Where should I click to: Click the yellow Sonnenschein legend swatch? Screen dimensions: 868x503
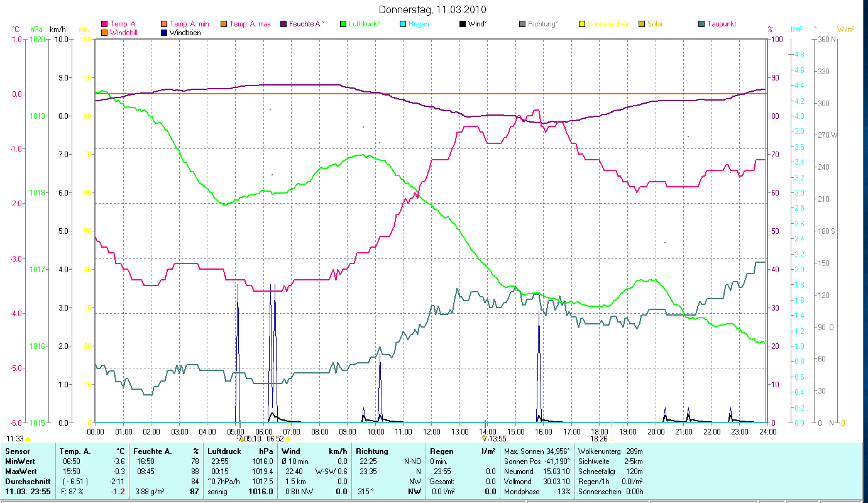582,24
